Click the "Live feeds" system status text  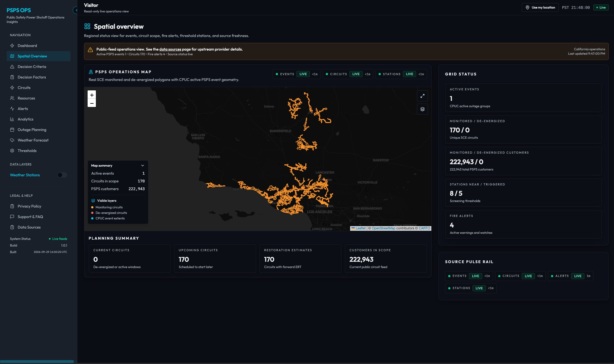pos(59,239)
